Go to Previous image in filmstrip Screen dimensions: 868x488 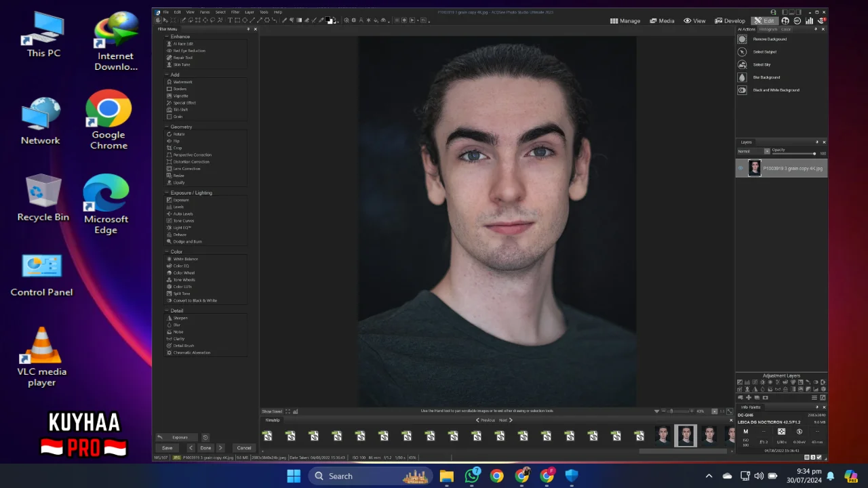(486, 420)
